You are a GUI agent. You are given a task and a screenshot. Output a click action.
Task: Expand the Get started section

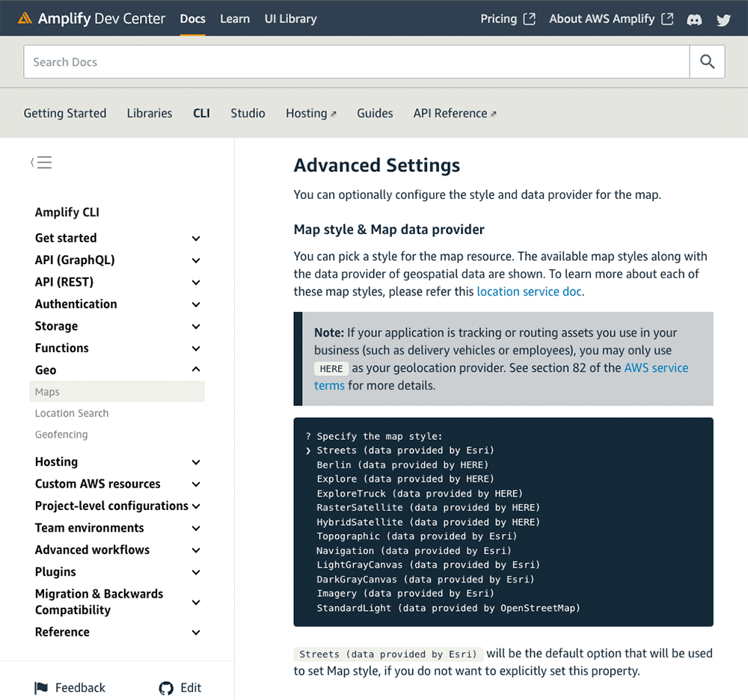pos(195,238)
